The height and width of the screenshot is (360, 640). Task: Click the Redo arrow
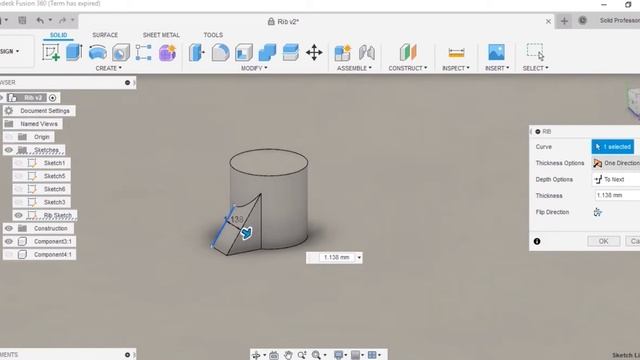click(x=62, y=20)
